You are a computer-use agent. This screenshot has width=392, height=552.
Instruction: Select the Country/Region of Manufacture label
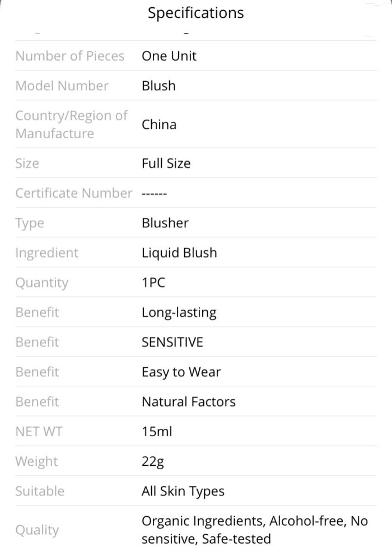72,124
